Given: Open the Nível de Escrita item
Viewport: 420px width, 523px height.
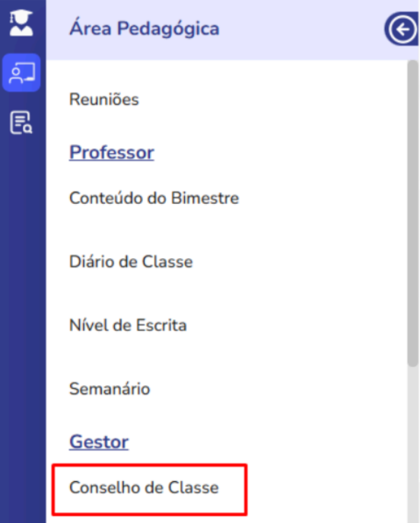Looking at the screenshot, I should [128, 325].
